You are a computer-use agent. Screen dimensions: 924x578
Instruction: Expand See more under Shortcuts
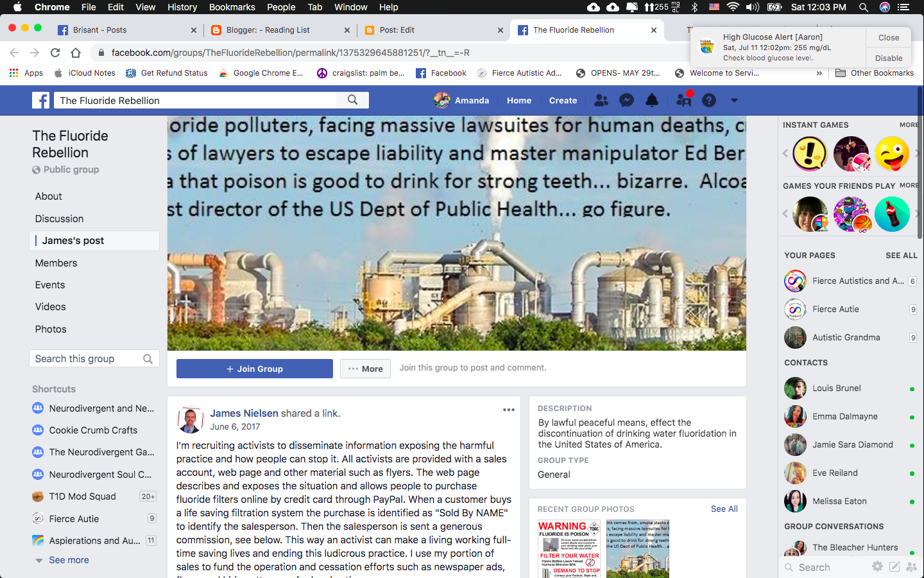(x=69, y=560)
